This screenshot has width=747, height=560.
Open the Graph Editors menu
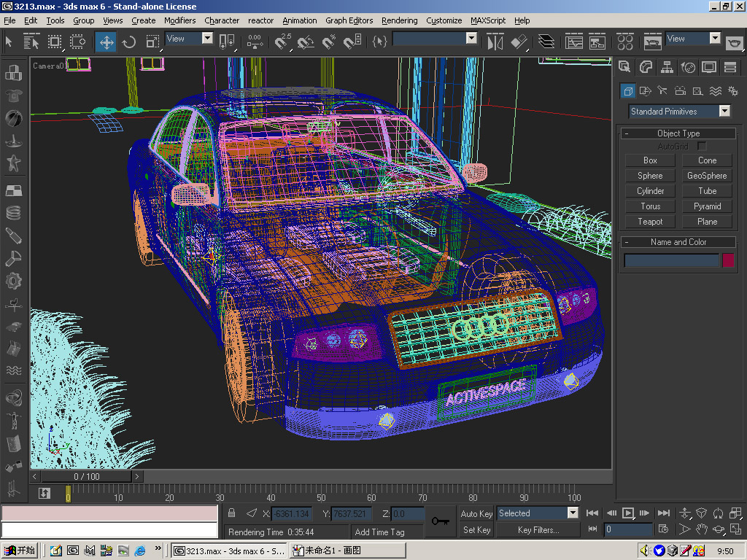tap(349, 20)
